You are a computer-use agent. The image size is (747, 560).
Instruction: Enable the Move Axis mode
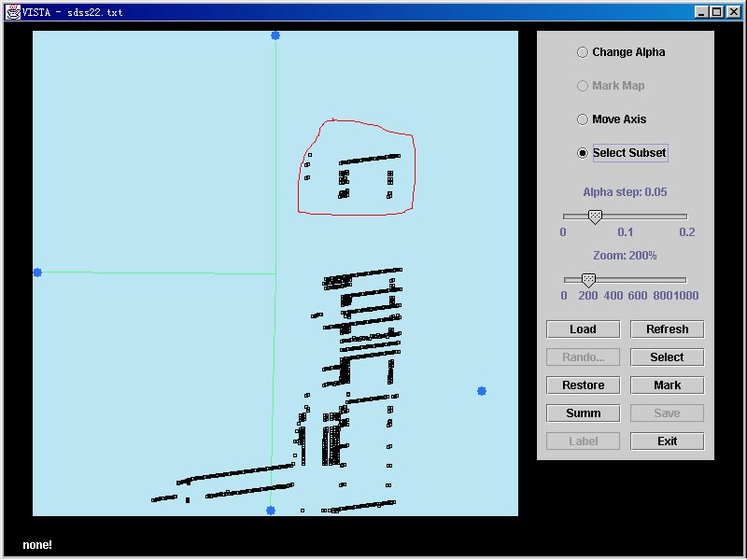pyautogui.click(x=583, y=119)
